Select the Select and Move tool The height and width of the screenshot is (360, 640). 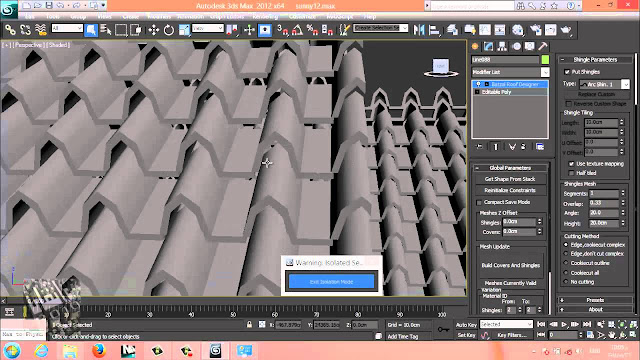pos(153,30)
